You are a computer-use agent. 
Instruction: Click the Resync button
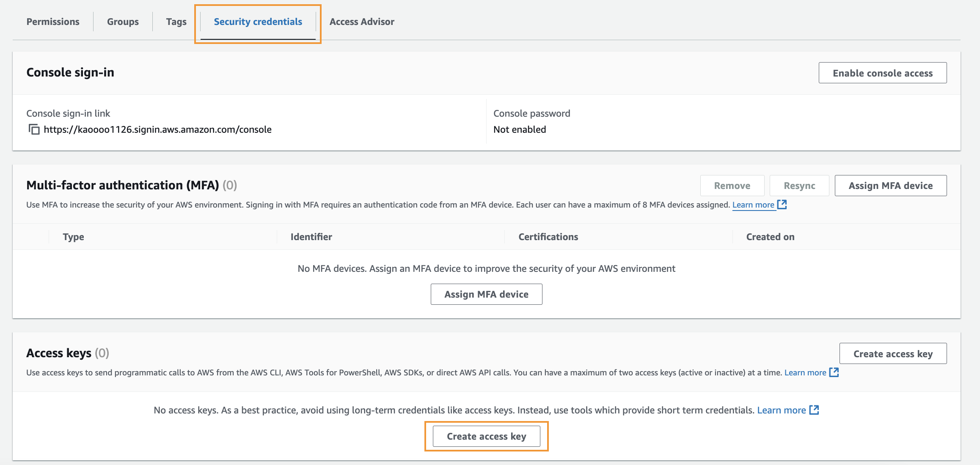799,185
